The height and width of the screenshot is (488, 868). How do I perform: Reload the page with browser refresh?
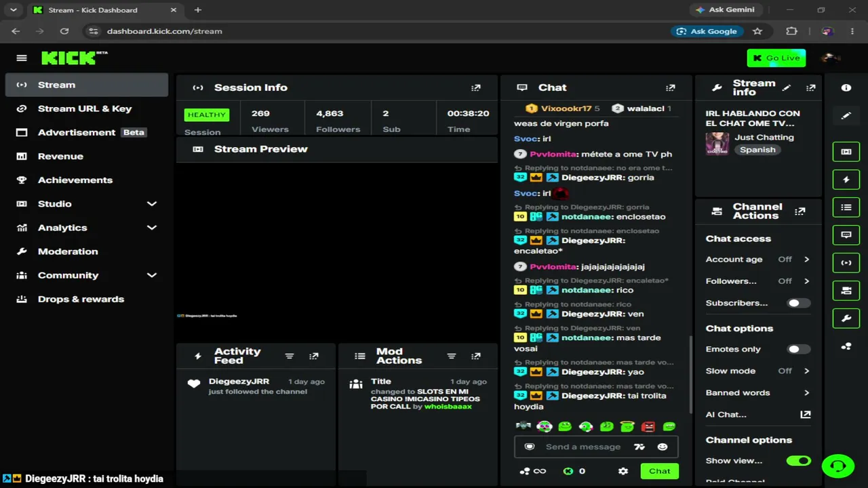pos(64,31)
